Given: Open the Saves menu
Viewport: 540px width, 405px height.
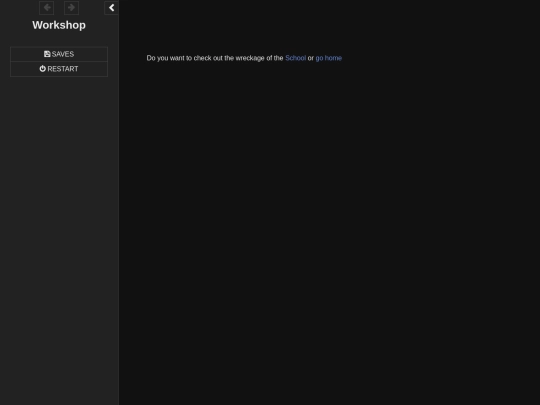Looking at the screenshot, I should coord(59,54).
